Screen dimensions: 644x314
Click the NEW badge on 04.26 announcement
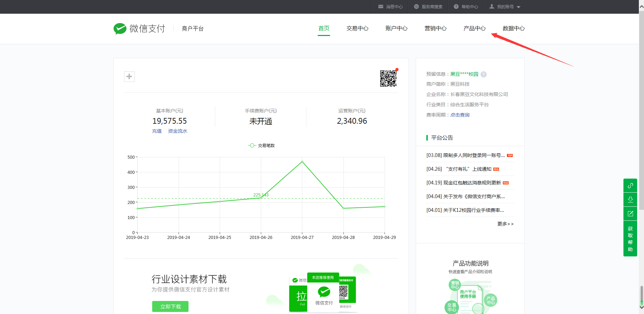click(x=496, y=169)
